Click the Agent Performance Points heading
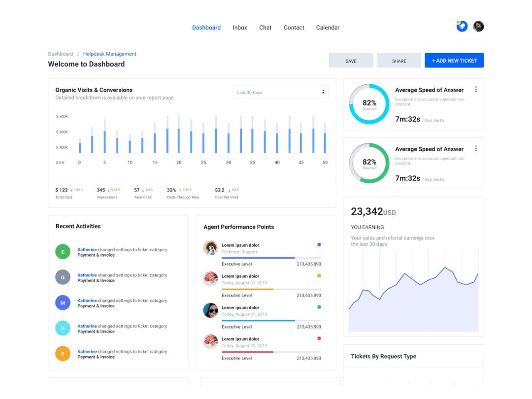This screenshot has height=399, width=532. [x=238, y=227]
